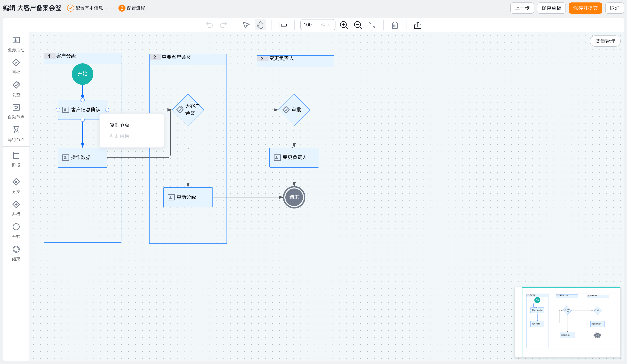Screen dimensions: 627x364
Task: Pick the 等待节点 hourglass from sidebar
Action: pyautogui.click(x=16, y=134)
